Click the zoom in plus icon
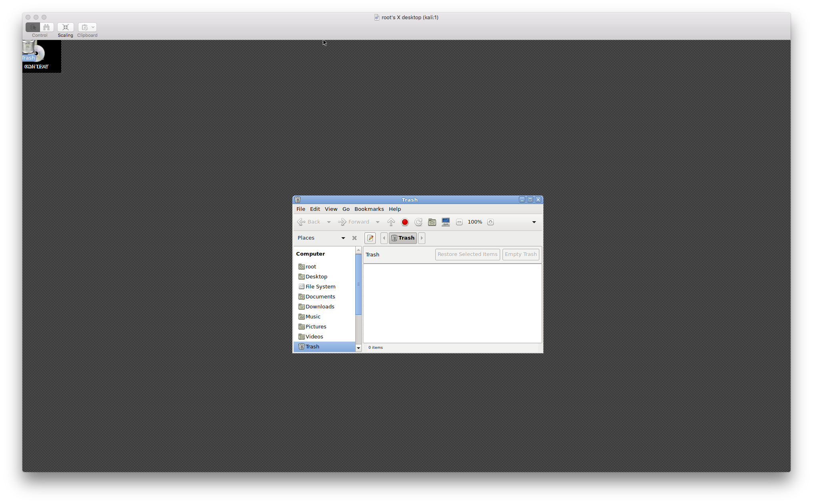Viewport: 813px width, 504px height. click(x=491, y=222)
